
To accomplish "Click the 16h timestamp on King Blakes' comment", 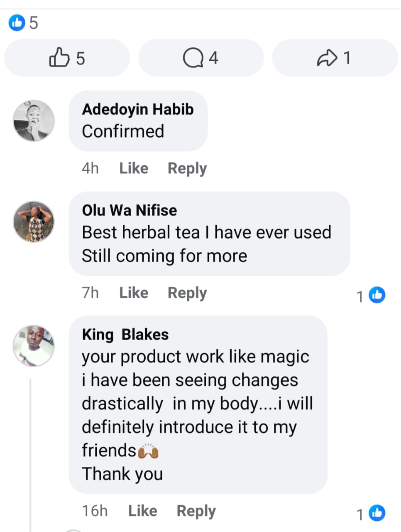I will pyautogui.click(x=95, y=511).
